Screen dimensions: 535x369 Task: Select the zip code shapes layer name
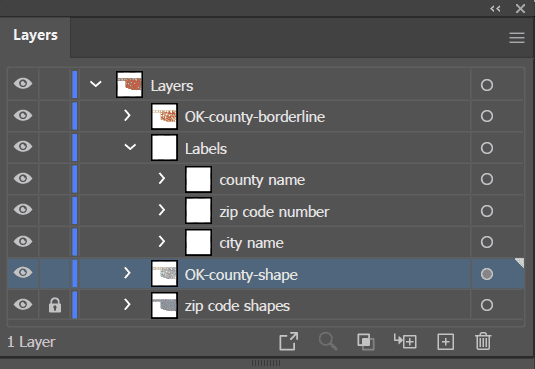click(x=237, y=306)
